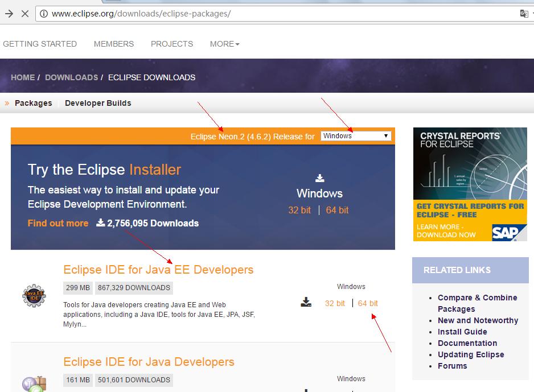Go to HOME breadcrumb
The height and width of the screenshot is (392, 534).
23,77
